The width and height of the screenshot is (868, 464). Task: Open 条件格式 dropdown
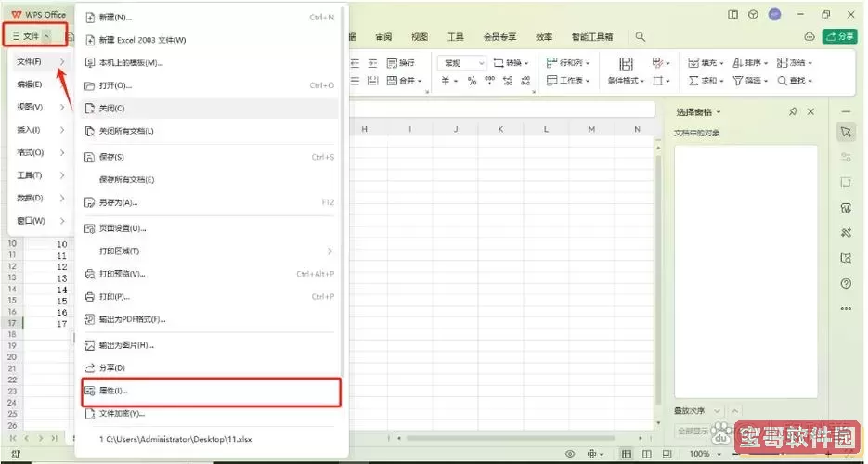click(626, 81)
